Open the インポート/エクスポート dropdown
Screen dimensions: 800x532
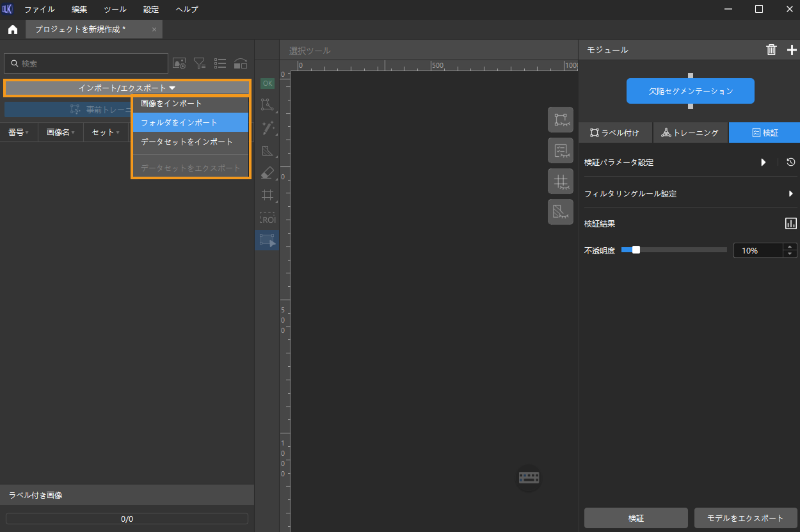(x=127, y=88)
